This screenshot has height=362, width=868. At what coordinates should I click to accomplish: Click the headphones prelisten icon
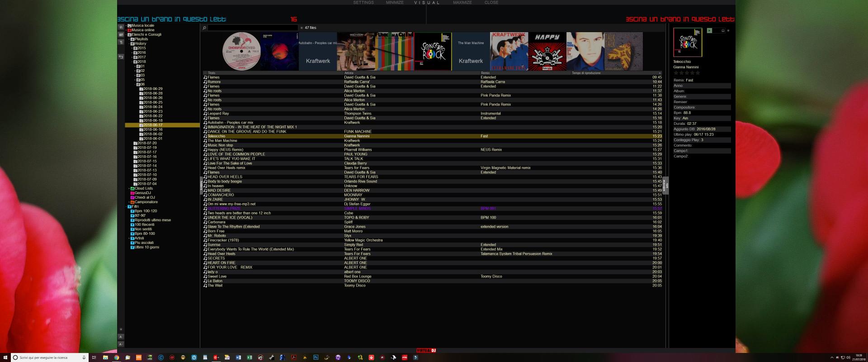pos(723,30)
